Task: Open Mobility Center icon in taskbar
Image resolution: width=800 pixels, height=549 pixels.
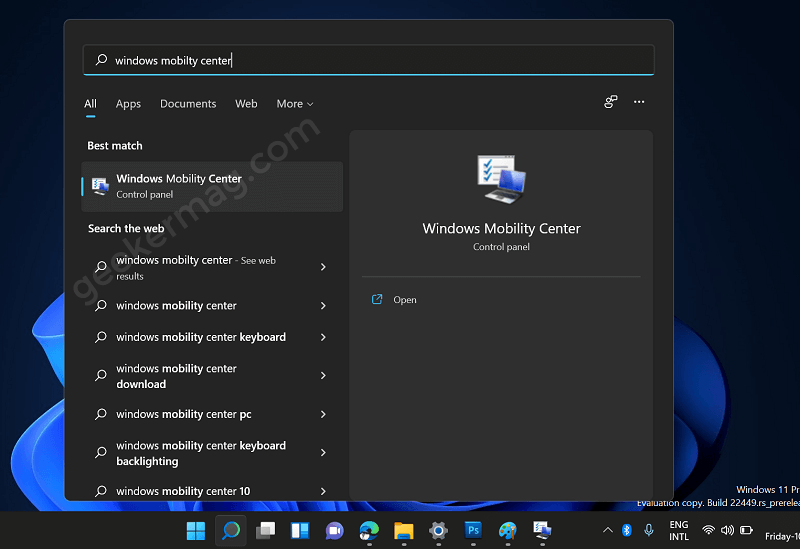Action: pyautogui.click(x=542, y=531)
